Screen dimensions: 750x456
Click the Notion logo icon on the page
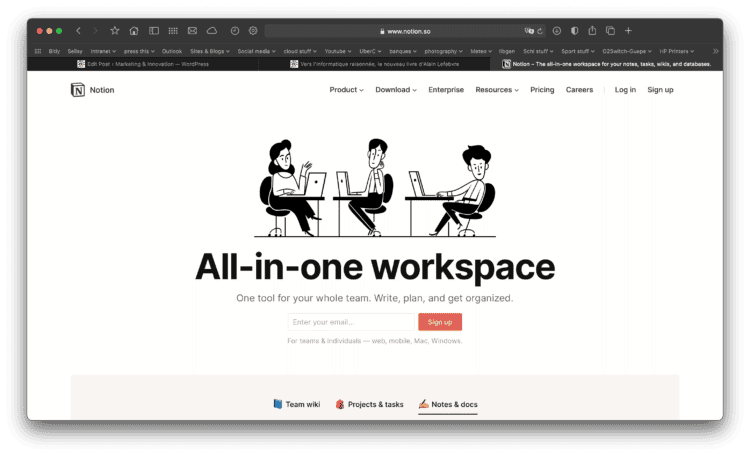[x=78, y=89]
